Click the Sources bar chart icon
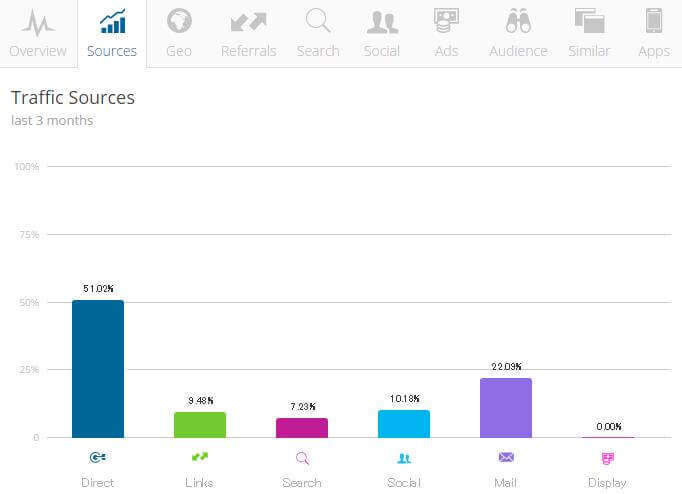Image resolution: width=682 pixels, height=494 pixels. pyautogui.click(x=113, y=21)
